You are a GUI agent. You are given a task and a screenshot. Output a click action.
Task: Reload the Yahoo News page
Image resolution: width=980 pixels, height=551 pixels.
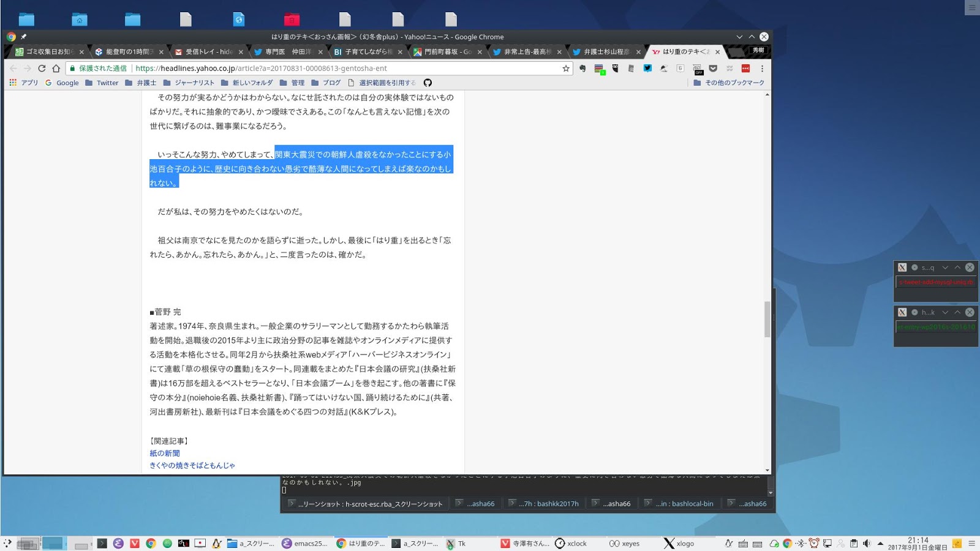pos(42,69)
